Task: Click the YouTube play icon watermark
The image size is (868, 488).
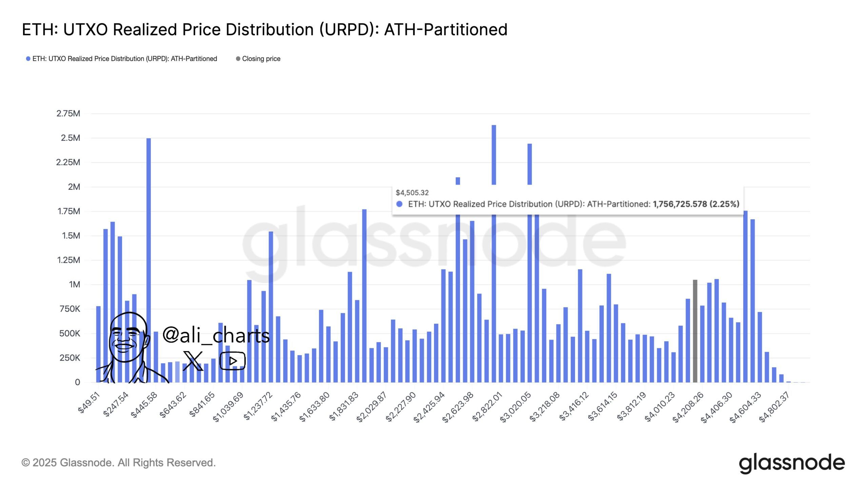Action: [233, 361]
